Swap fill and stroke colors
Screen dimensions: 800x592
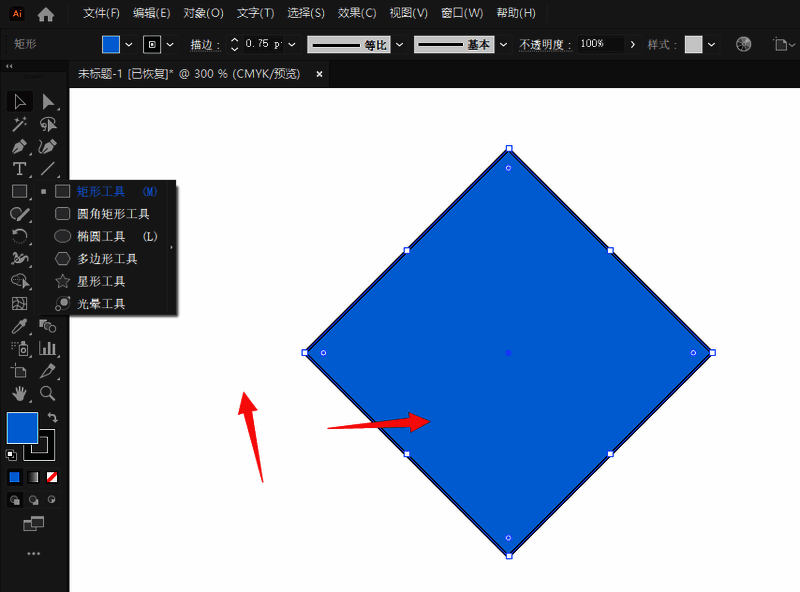53,417
